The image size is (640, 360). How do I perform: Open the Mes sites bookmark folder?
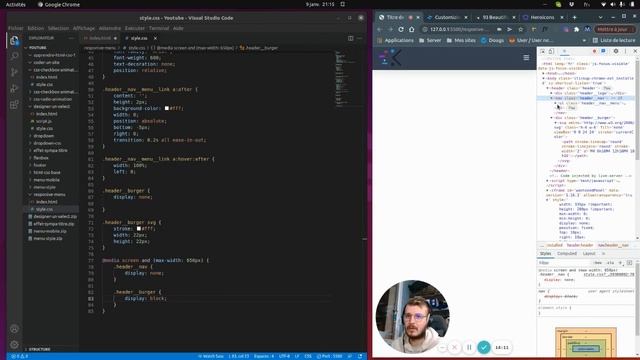pos(462,40)
